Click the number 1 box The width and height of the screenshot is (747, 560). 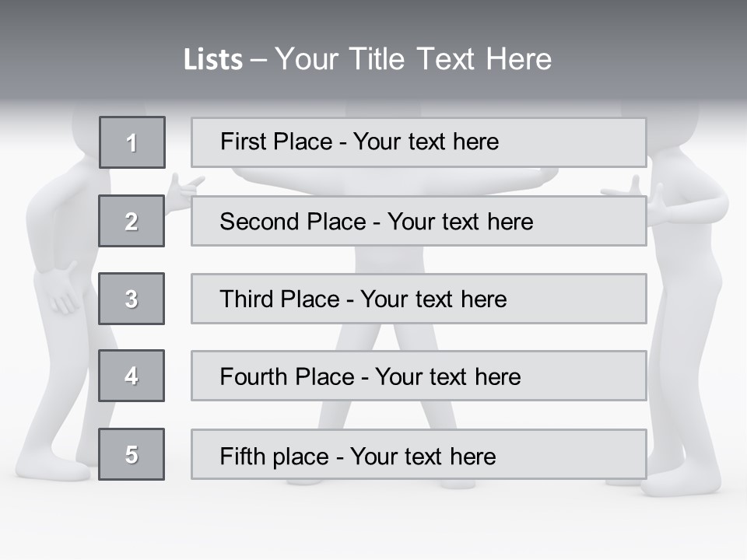coord(132,142)
